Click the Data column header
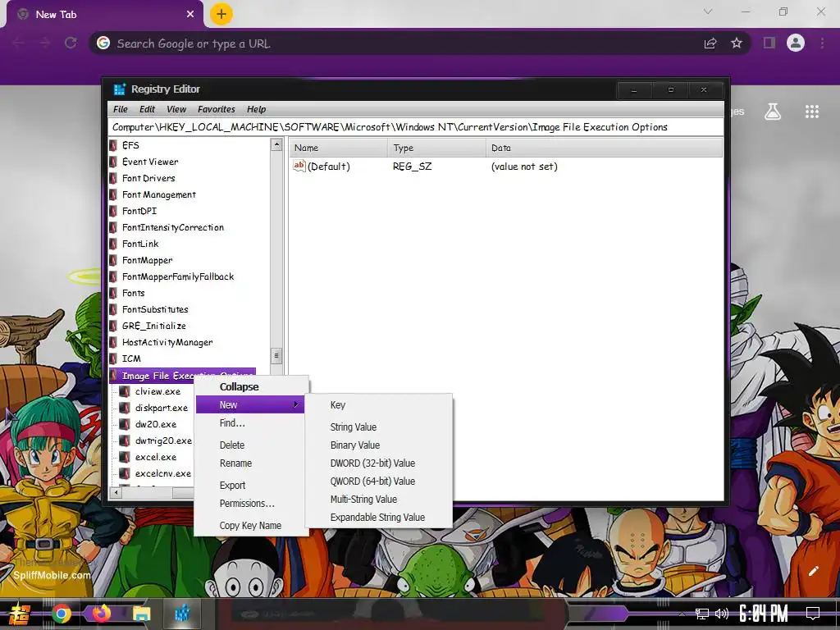The height and width of the screenshot is (630, 840). (x=605, y=148)
